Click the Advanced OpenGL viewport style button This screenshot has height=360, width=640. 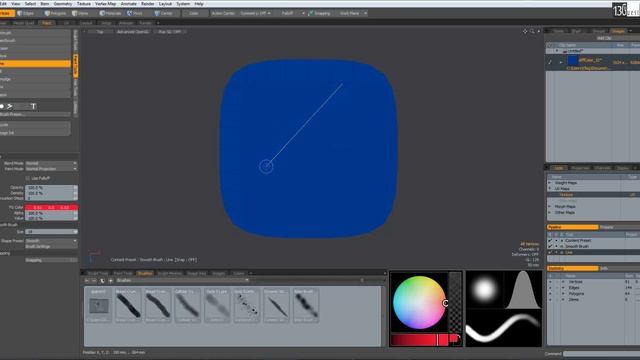133,31
